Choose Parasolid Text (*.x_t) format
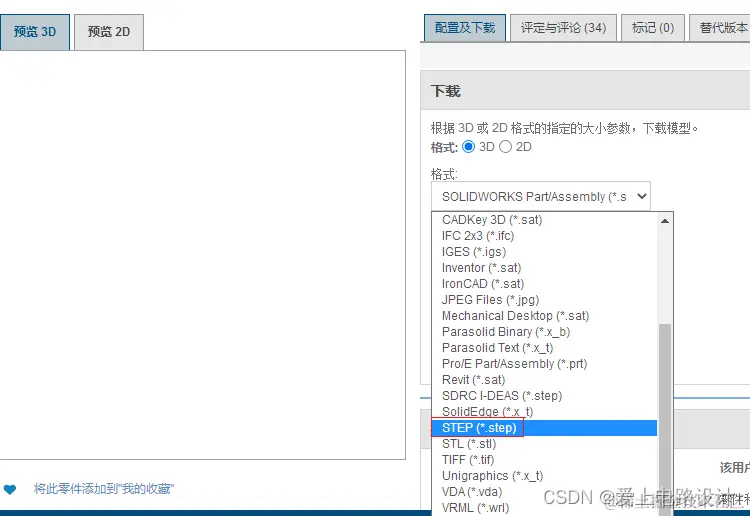 pos(544,348)
